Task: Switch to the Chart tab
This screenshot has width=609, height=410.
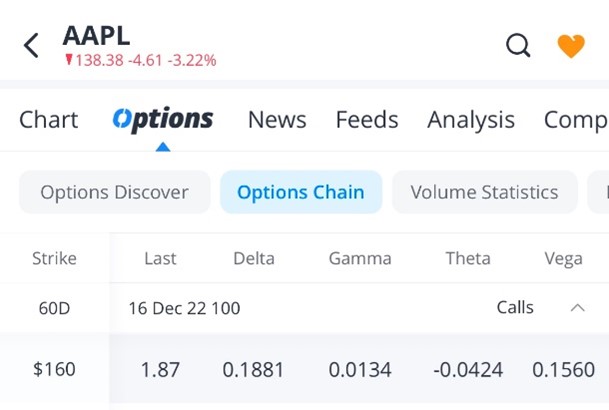Action: (48, 120)
